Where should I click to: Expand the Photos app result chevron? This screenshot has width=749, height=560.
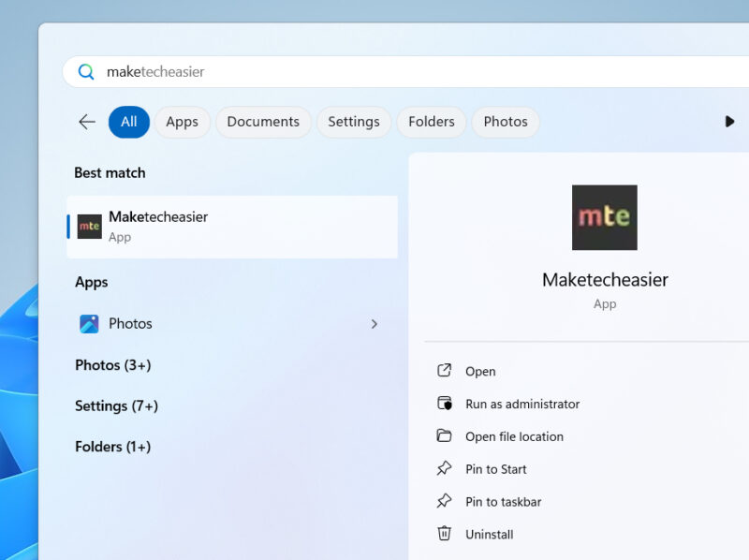click(x=374, y=323)
